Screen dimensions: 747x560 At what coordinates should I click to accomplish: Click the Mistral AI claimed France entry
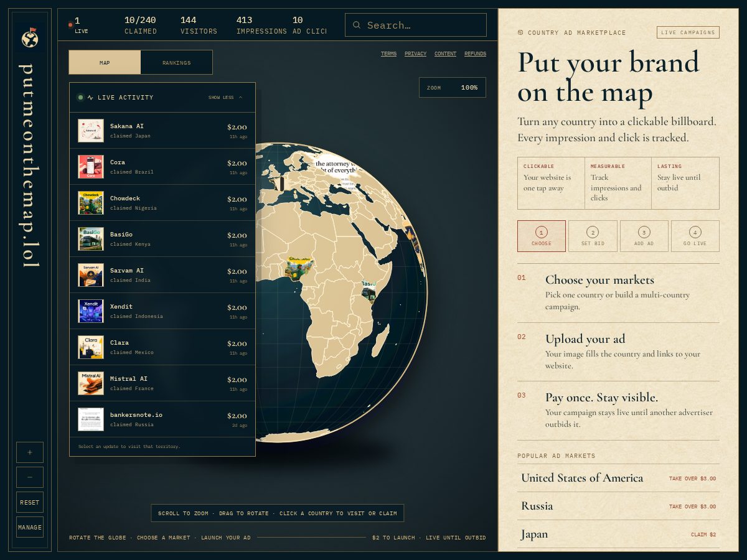pyautogui.click(x=162, y=383)
